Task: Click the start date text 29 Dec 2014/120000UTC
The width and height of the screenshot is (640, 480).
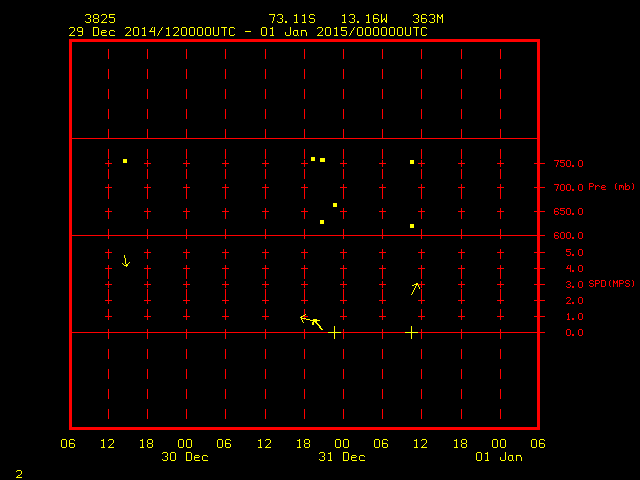Action: pyautogui.click(x=152, y=32)
